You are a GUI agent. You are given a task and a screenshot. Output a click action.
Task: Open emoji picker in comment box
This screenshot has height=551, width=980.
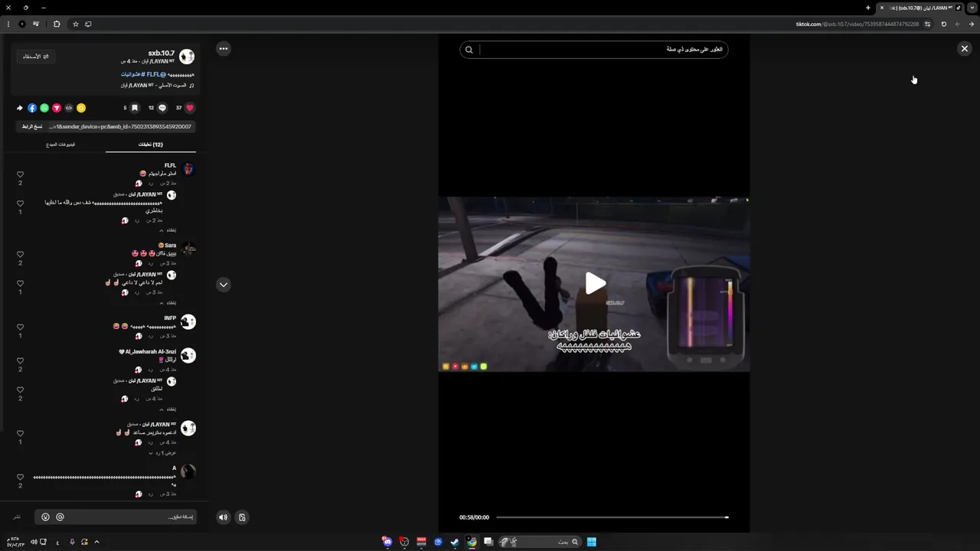[x=45, y=517]
